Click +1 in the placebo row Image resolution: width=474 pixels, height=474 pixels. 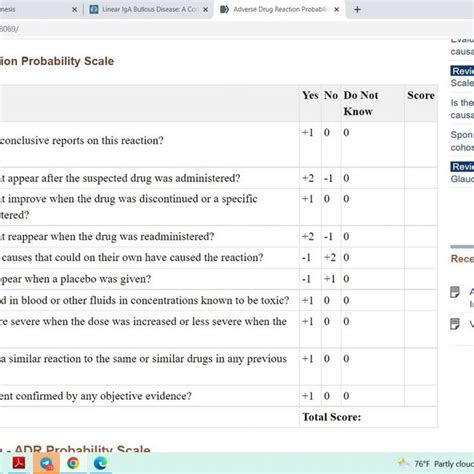(x=330, y=279)
